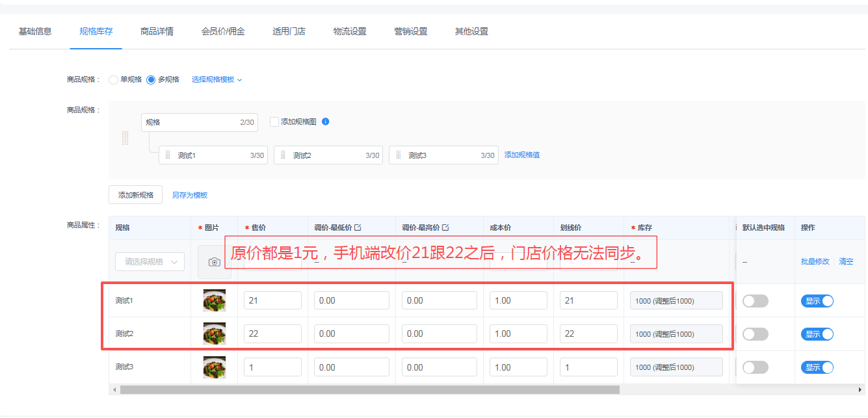Open the 营销设置 tab

410,31
